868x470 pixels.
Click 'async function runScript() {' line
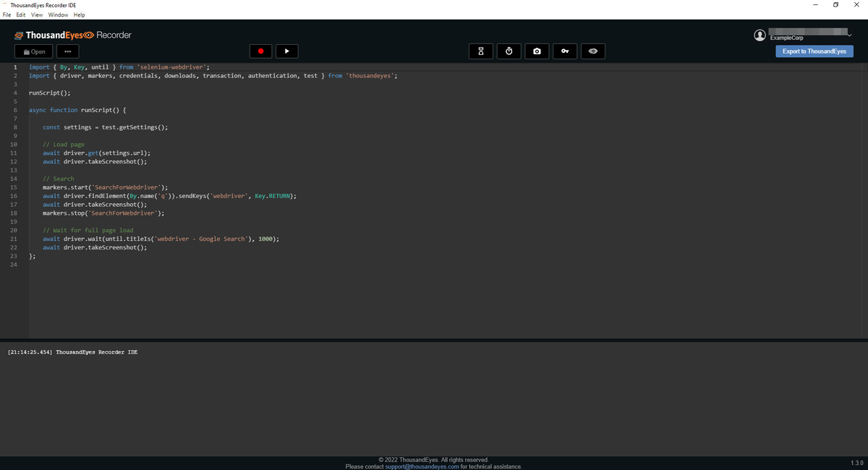pos(77,110)
